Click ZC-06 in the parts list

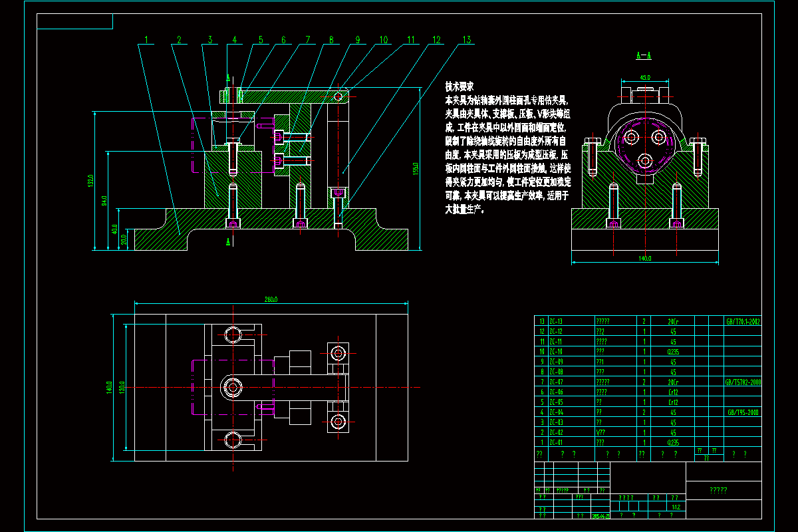pyautogui.click(x=556, y=392)
